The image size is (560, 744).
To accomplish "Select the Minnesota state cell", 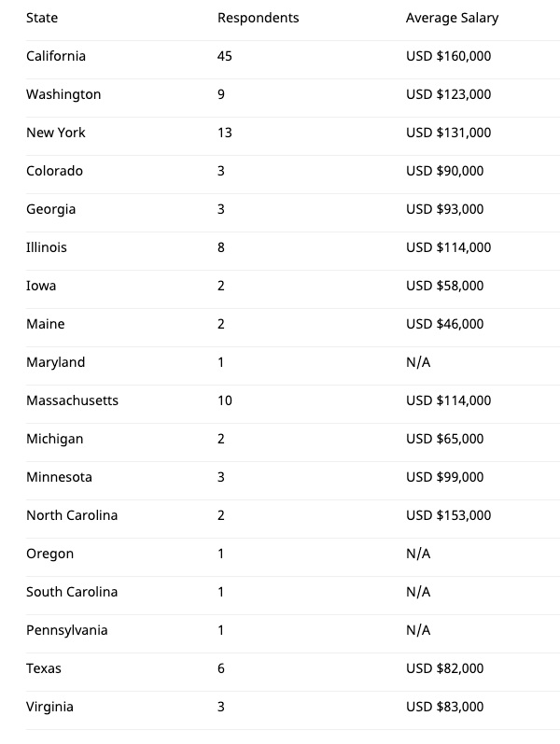I will click(60, 477).
